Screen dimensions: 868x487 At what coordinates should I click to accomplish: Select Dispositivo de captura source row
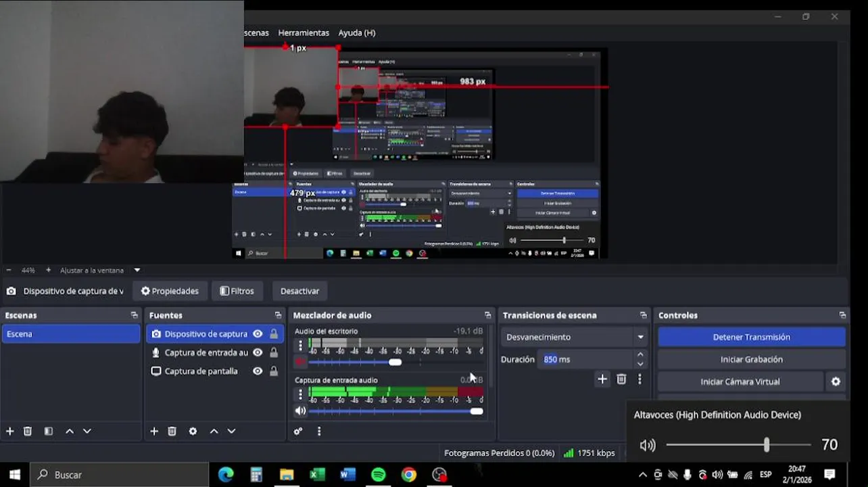[214, 333]
